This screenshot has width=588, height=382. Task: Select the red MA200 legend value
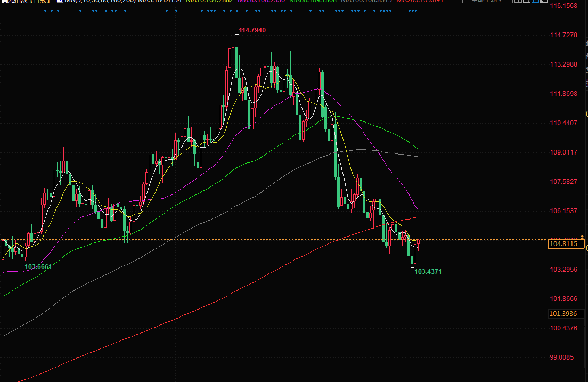pos(420,2)
